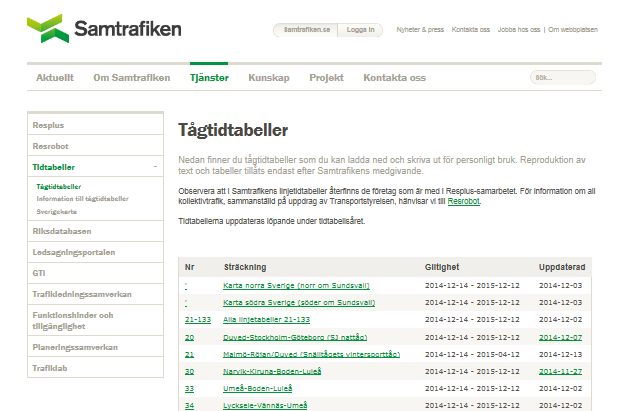The width and height of the screenshot is (625, 411).
Task: Click the Giltighet column header
Action: click(x=442, y=267)
